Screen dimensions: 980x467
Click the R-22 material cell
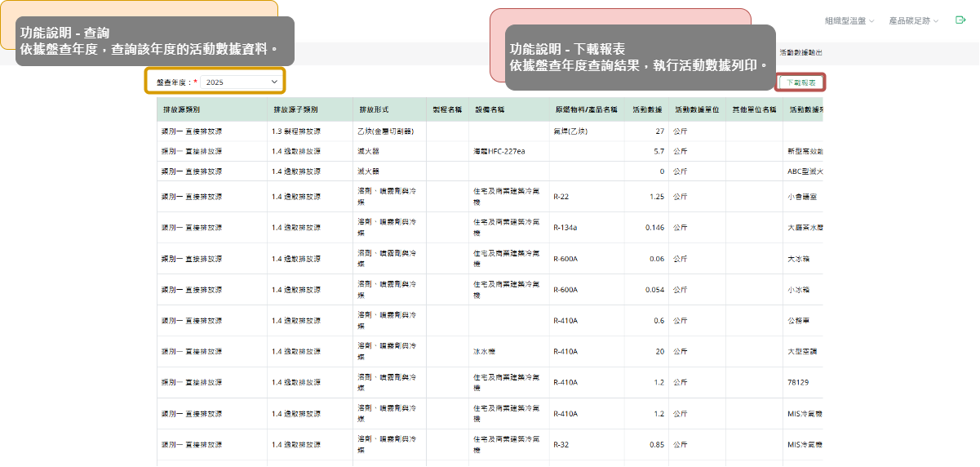(x=561, y=197)
